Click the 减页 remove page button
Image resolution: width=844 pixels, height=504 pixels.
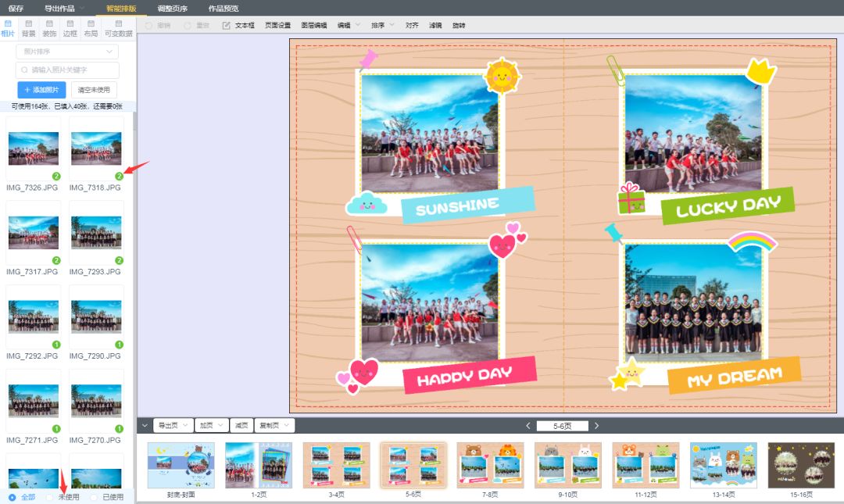[241, 425]
